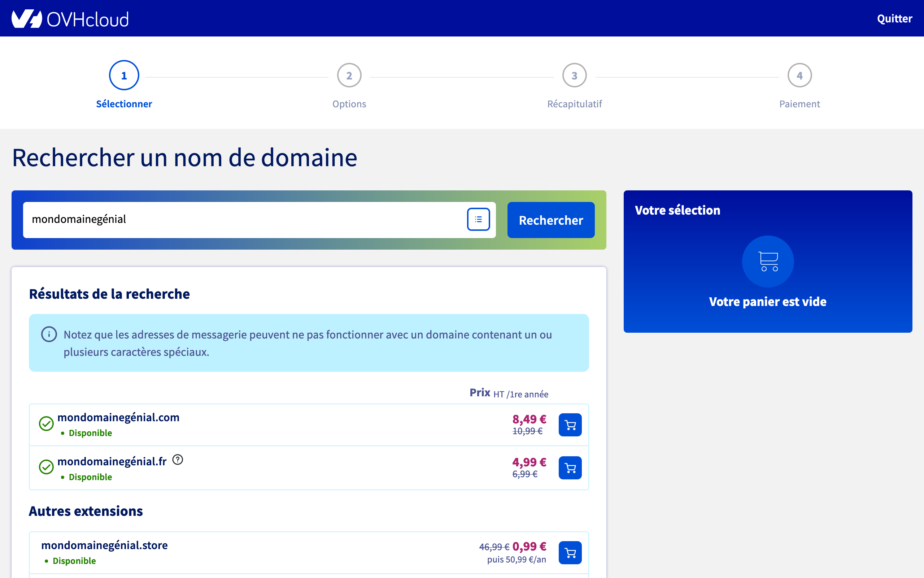The height and width of the screenshot is (578, 924).
Task: Click 'puis 50,99 €/an' text
Action: pyautogui.click(x=517, y=560)
